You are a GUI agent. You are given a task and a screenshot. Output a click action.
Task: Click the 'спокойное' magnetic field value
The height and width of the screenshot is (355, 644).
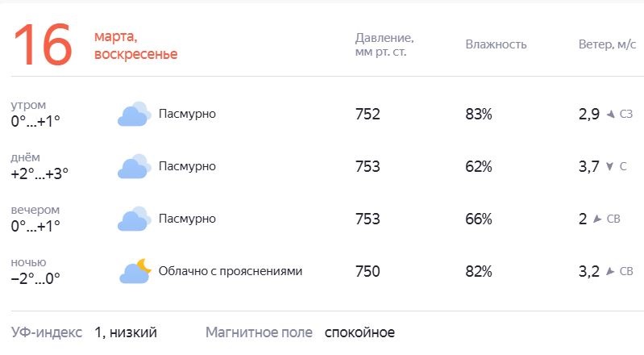359,332
